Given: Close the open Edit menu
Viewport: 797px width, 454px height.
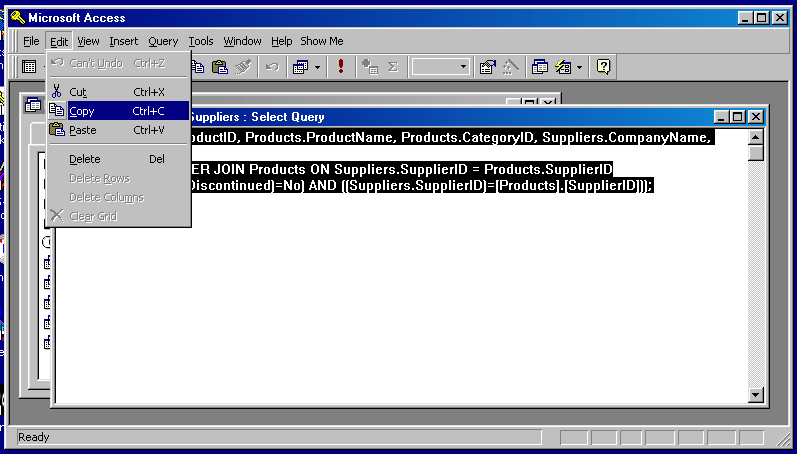Looking at the screenshot, I should tap(59, 41).
